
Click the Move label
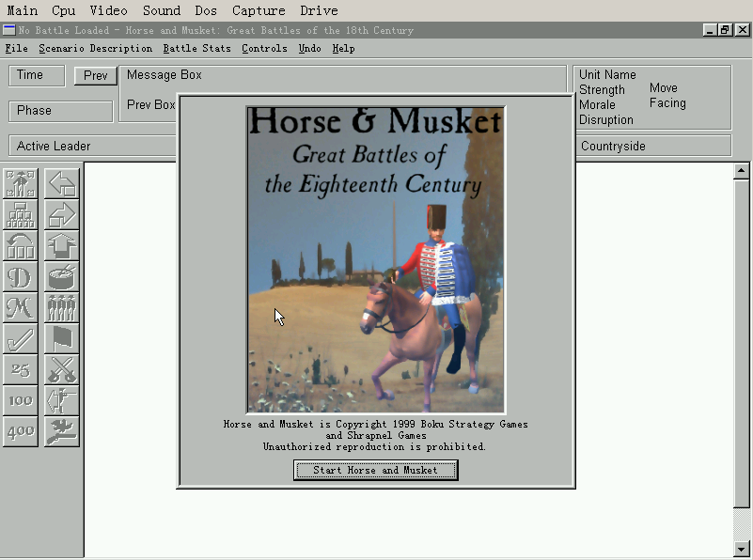[663, 87]
